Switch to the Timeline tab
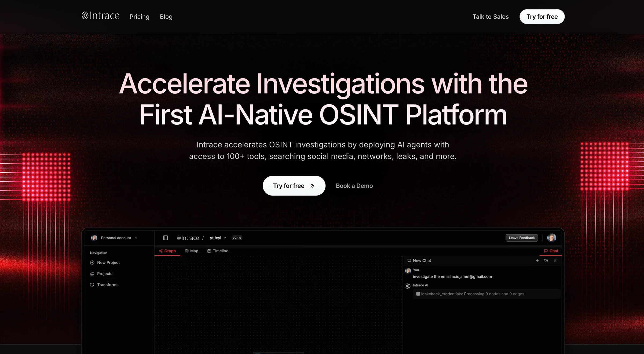 218,251
